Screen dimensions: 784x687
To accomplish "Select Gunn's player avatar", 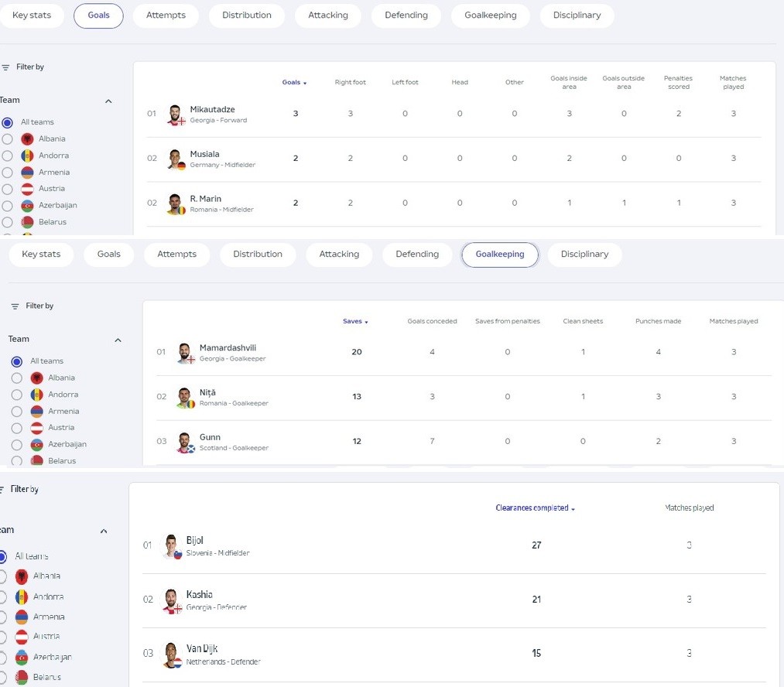I will (184, 442).
